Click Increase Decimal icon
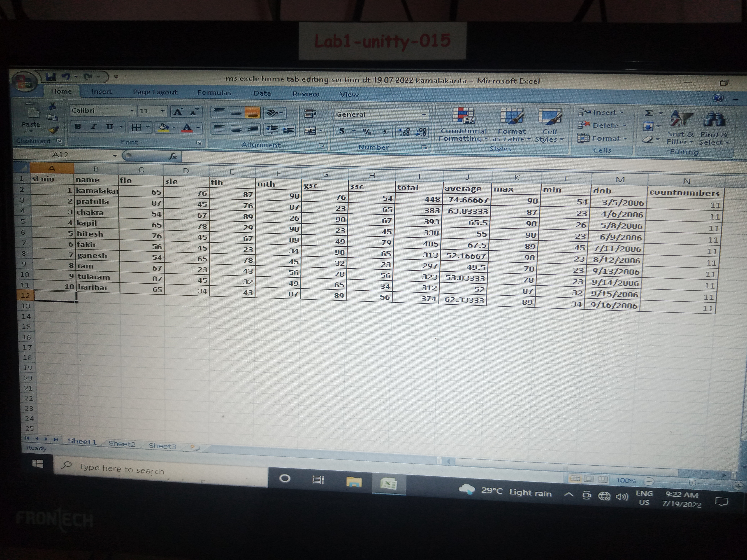Screen dimensions: 747x560 [404, 132]
